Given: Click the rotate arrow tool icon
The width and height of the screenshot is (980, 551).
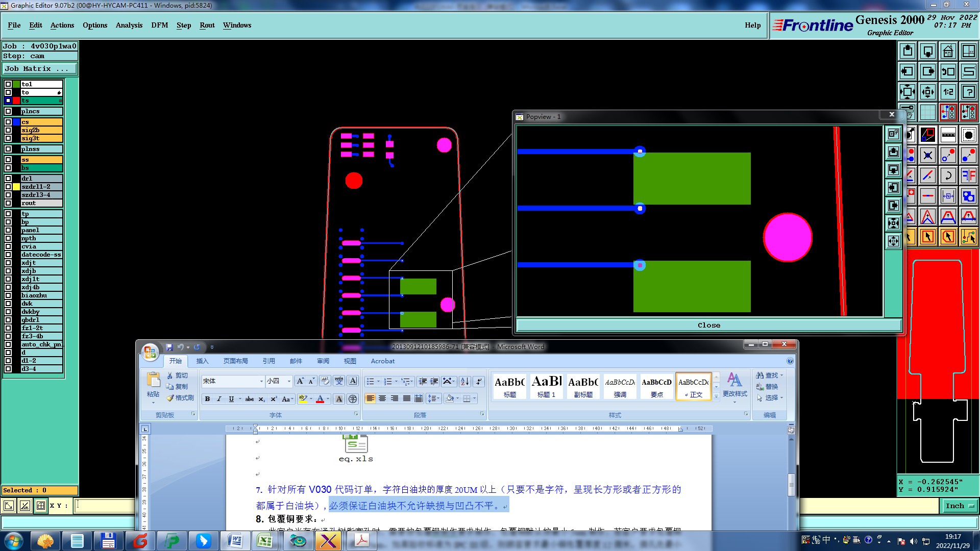Looking at the screenshot, I should tap(948, 176).
